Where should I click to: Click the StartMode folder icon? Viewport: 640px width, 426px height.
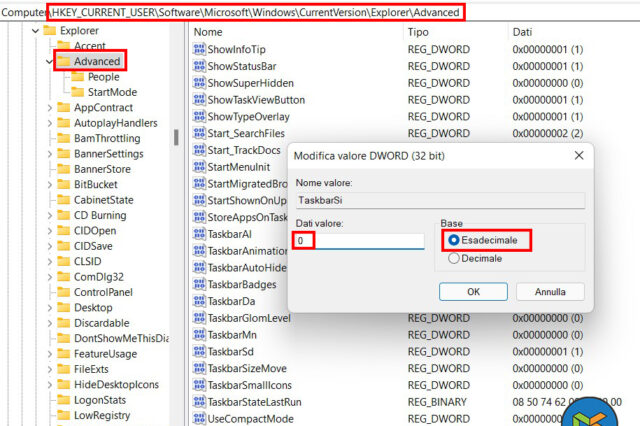(x=78, y=92)
